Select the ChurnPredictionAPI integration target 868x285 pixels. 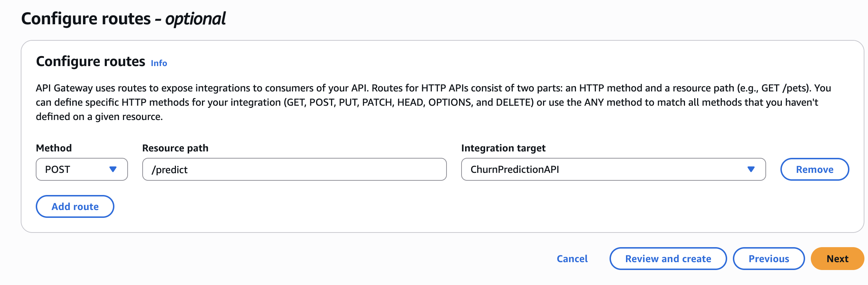click(x=613, y=169)
